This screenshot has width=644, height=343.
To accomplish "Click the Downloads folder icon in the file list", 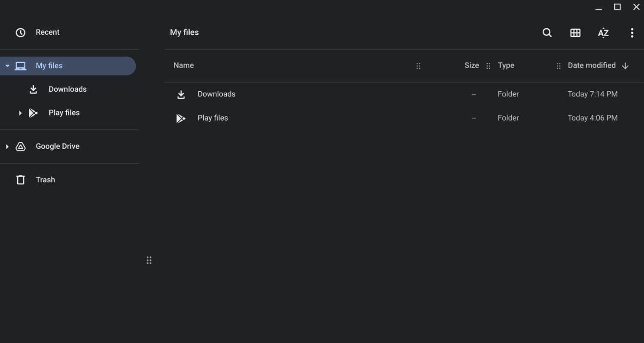I will pyautogui.click(x=181, y=94).
